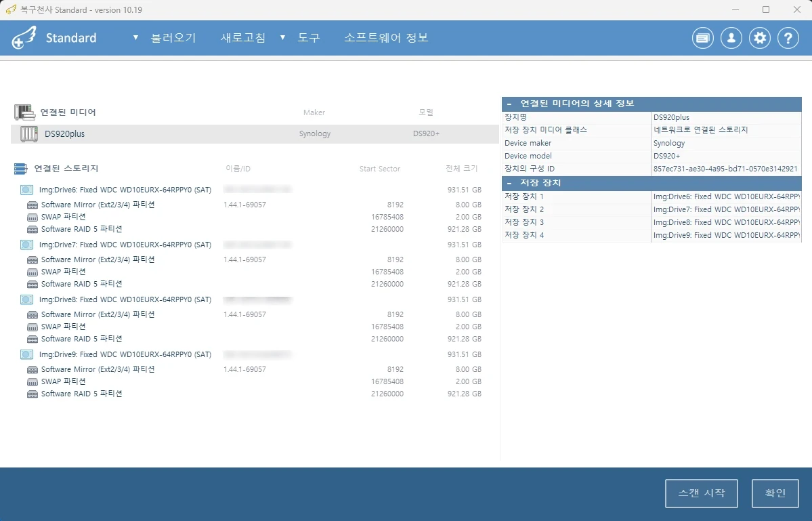This screenshot has height=521, width=812.
Task: Click Drive6 Software RAID 5 partition icon
Action: click(x=32, y=230)
